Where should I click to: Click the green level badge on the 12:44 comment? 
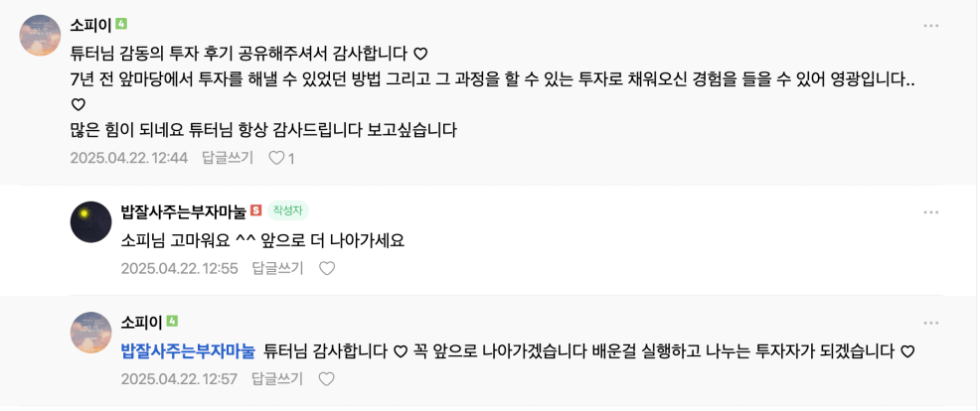pyautogui.click(x=121, y=23)
